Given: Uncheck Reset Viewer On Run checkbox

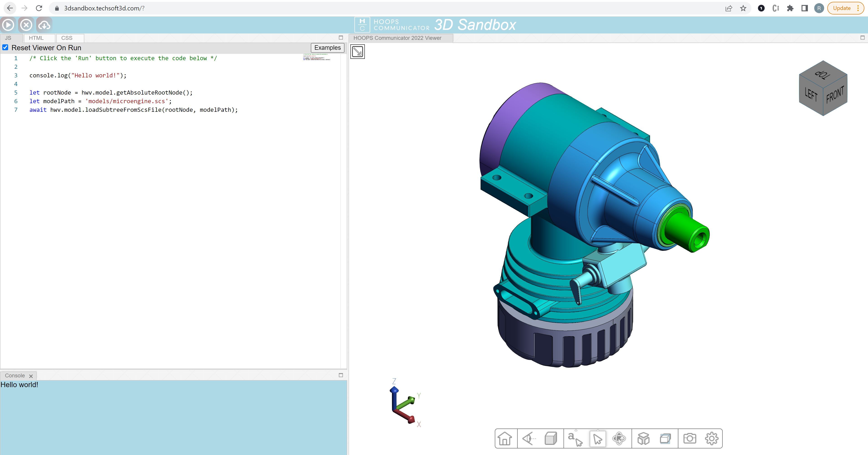Looking at the screenshot, I should click(x=5, y=48).
